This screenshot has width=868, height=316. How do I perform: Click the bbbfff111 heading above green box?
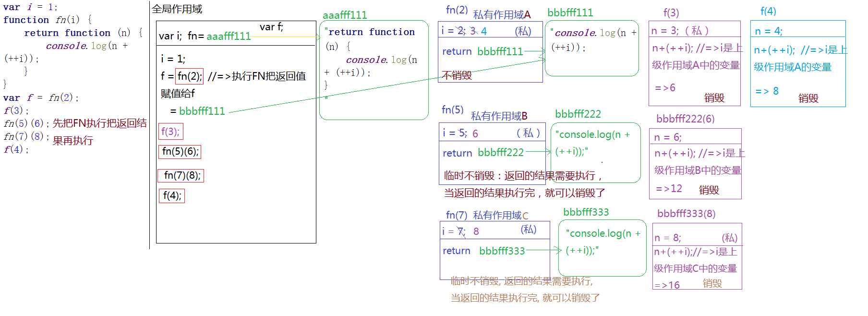tap(570, 13)
